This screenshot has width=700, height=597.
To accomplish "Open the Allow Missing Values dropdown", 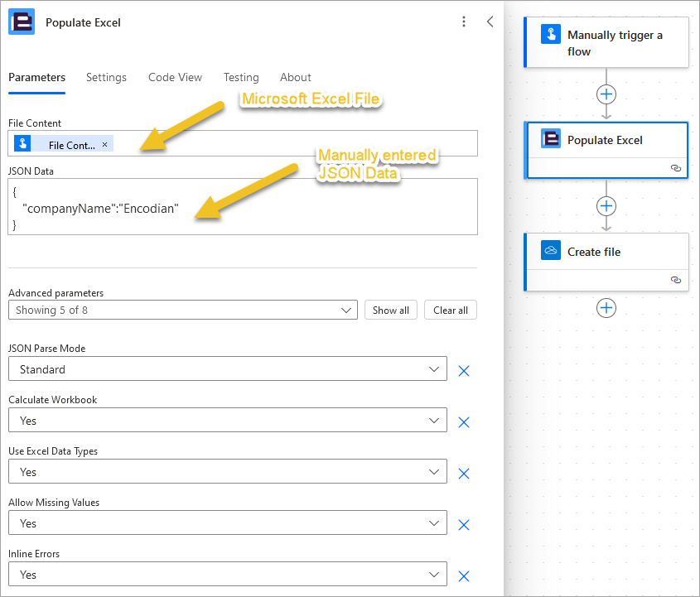I will 228,522.
